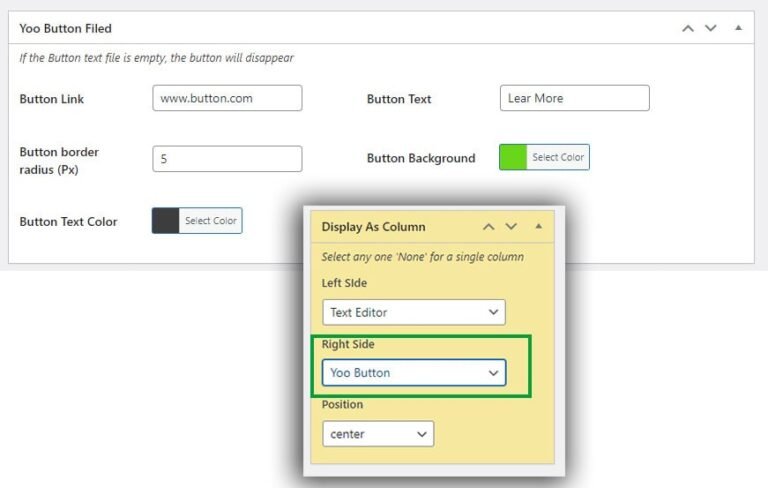The image size is (768, 488).
Task: Move Display As Column panel up
Action: [x=488, y=226]
